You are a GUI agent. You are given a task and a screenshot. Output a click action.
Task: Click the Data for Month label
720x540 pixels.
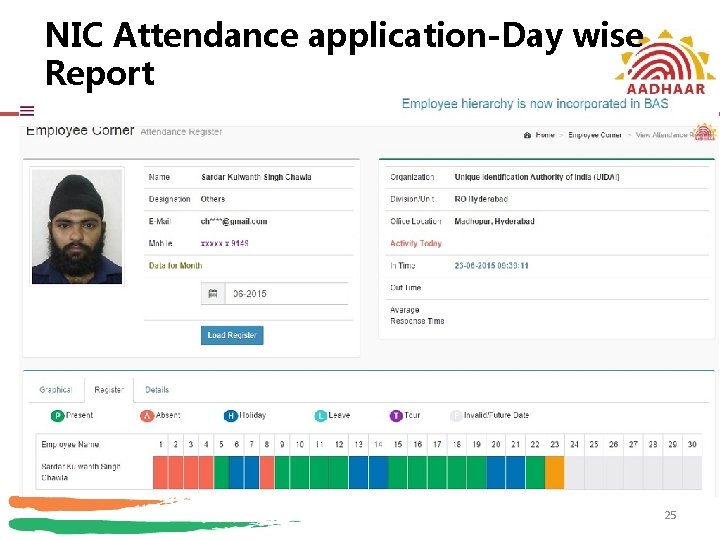(x=175, y=265)
